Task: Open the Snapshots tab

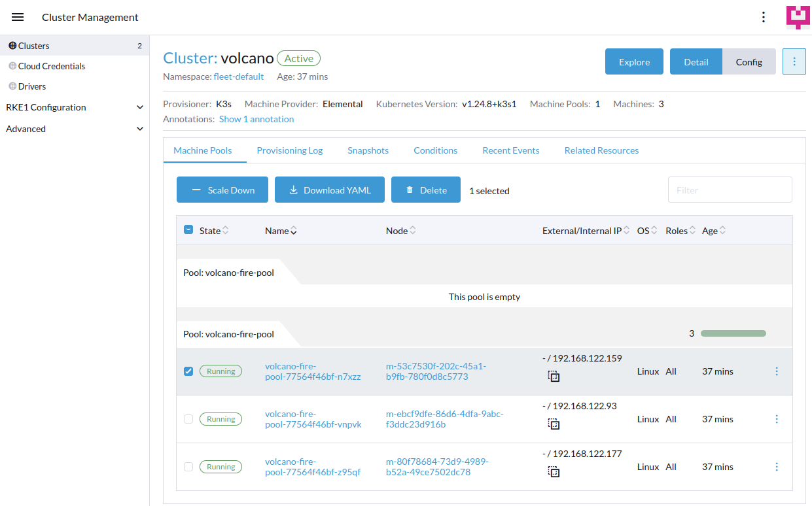Action: 368,150
